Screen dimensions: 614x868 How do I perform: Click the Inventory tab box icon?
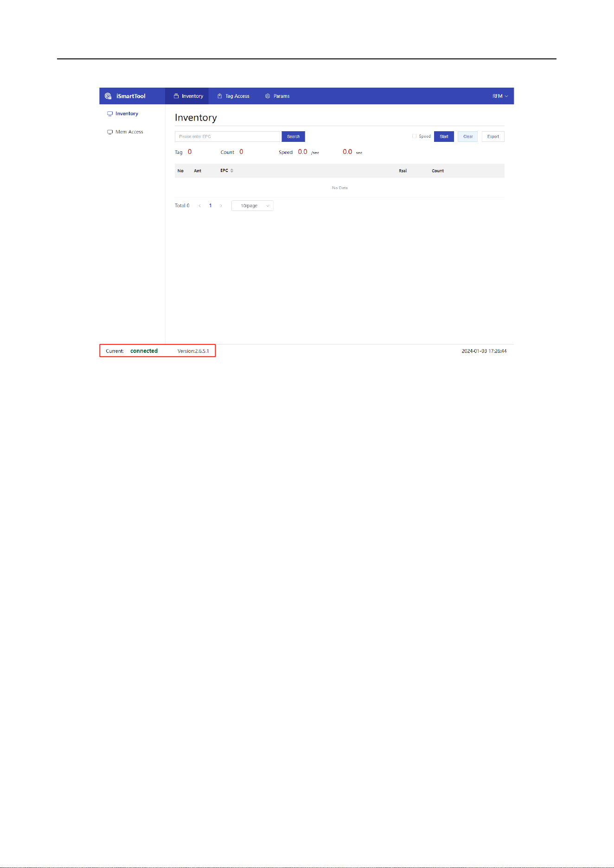coord(176,96)
